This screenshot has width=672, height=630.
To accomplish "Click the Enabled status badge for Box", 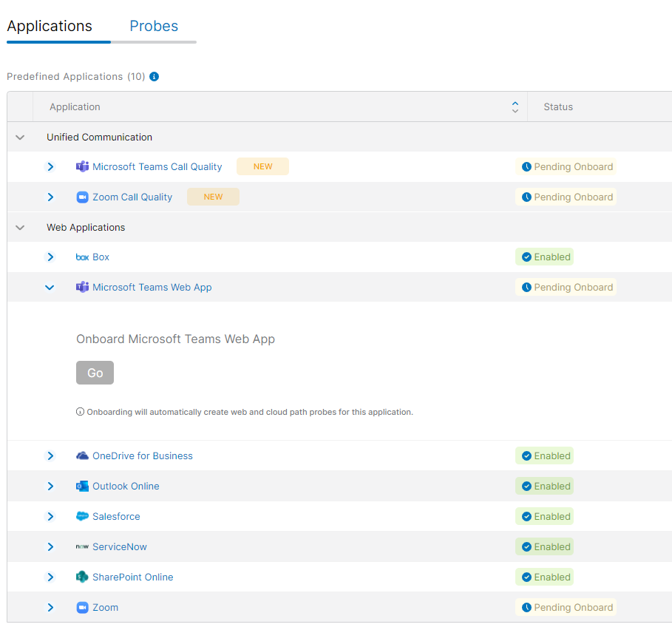I will coord(544,257).
